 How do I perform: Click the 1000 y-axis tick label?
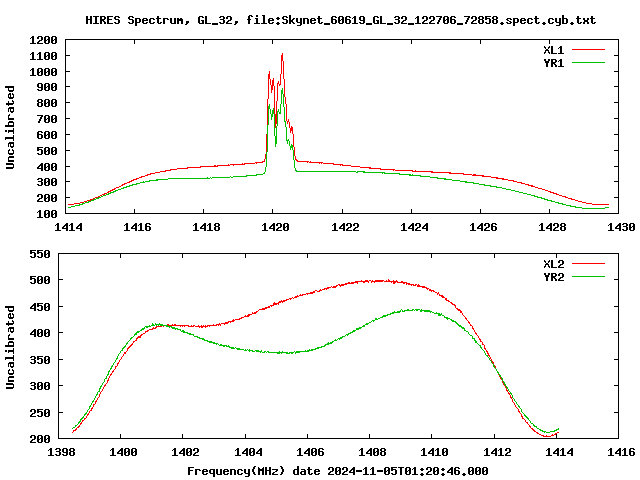[43, 72]
